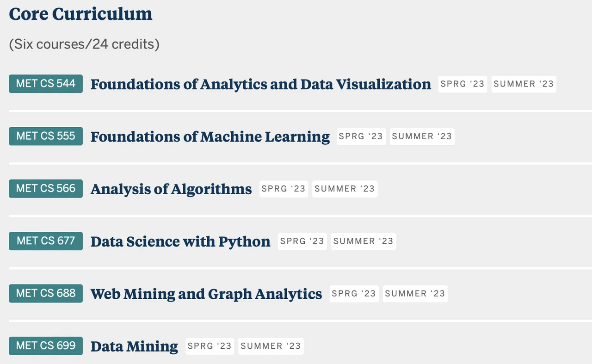Image resolution: width=592 pixels, height=364 pixels.
Task: Click the MET CS 566 badge
Action: click(x=46, y=188)
